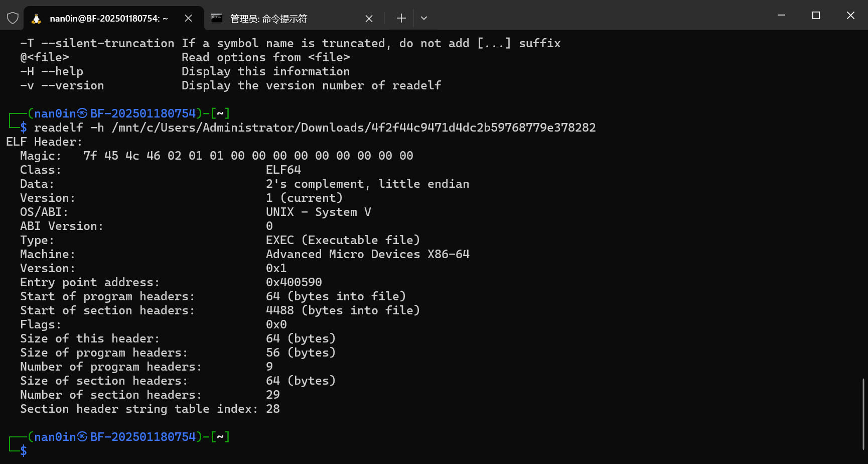Screen dimensions: 868x464
Task: Expand the new tab profile dropdown chevron
Action: pos(424,19)
